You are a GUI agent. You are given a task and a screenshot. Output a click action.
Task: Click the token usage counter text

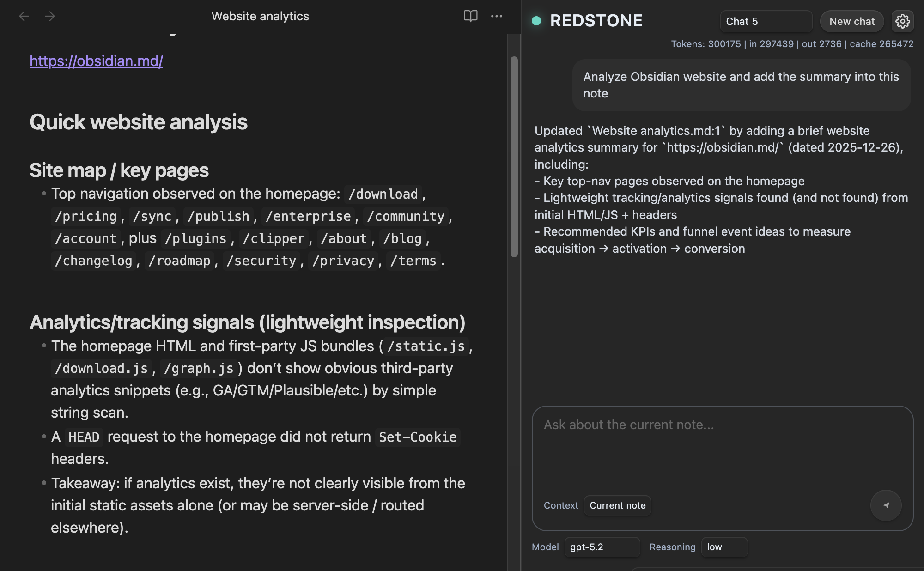[x=792, y=44]
